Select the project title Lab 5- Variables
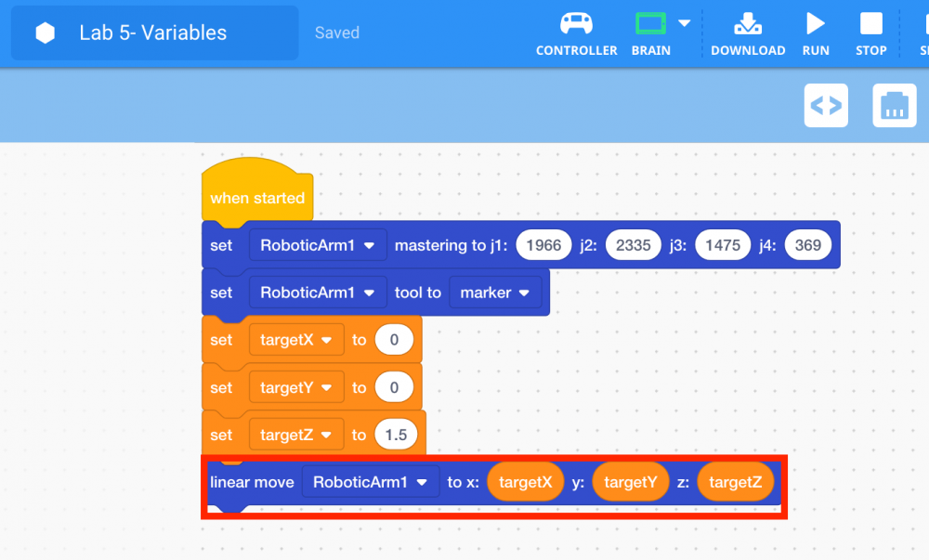 click(x=153, y=32)
